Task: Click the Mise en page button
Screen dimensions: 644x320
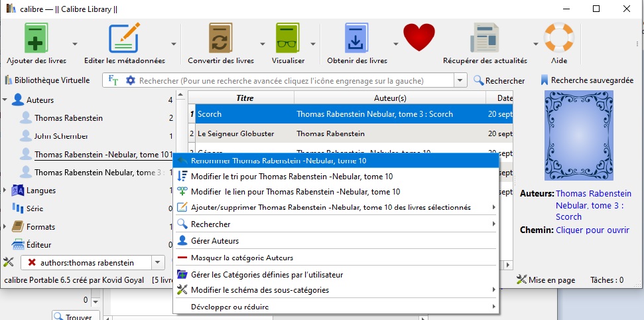Action: pos(546,280)
